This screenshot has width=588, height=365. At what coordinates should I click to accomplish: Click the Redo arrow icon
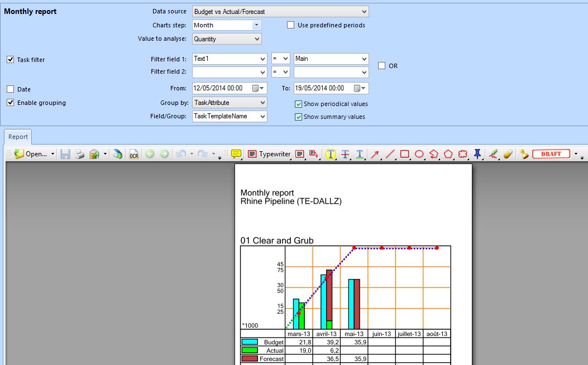[x=203, y=154]
